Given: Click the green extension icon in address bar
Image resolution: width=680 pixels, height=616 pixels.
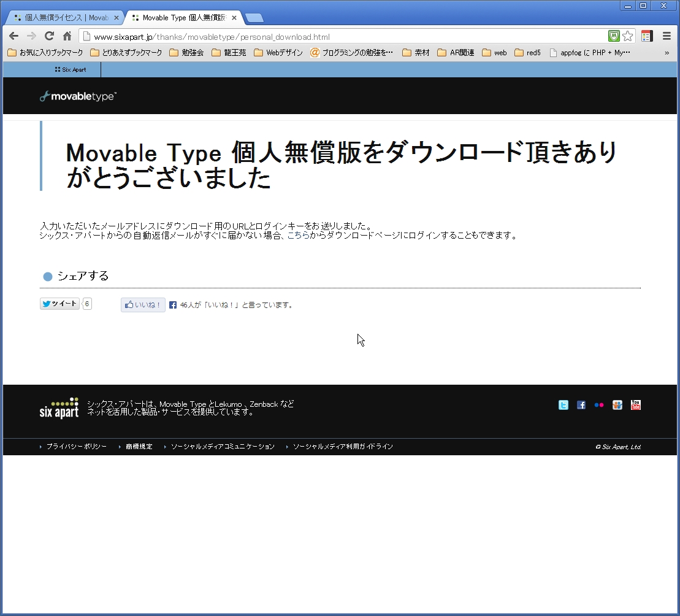Looking at the screenshot, I should (614, 36).
